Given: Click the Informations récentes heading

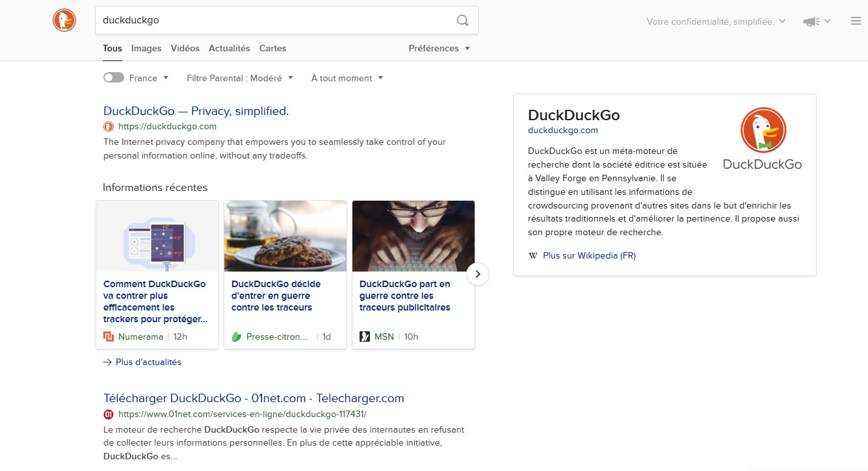Looking at the screenshot, I should (155, 188).
